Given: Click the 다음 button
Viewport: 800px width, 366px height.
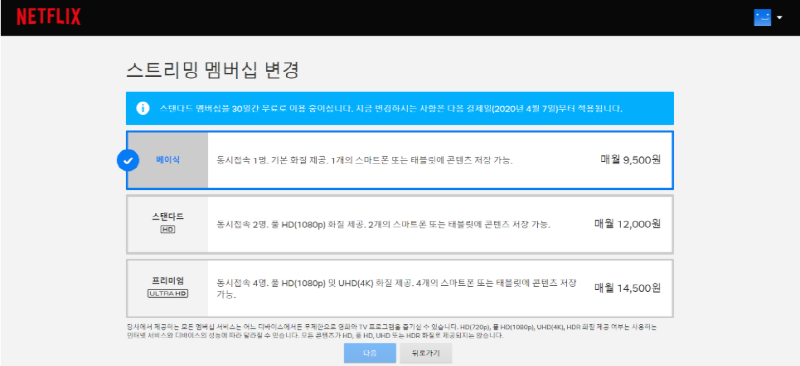Looking at the screenshot, I should [370, 353].
